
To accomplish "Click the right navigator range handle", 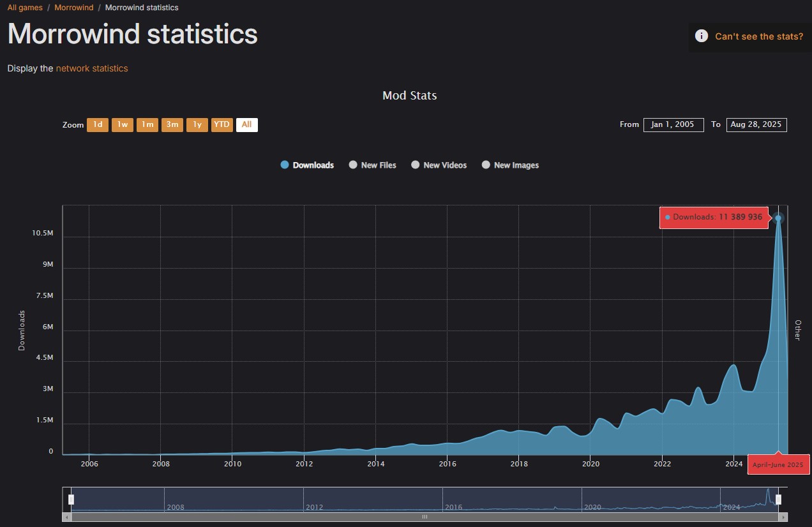I will point(778,500).
